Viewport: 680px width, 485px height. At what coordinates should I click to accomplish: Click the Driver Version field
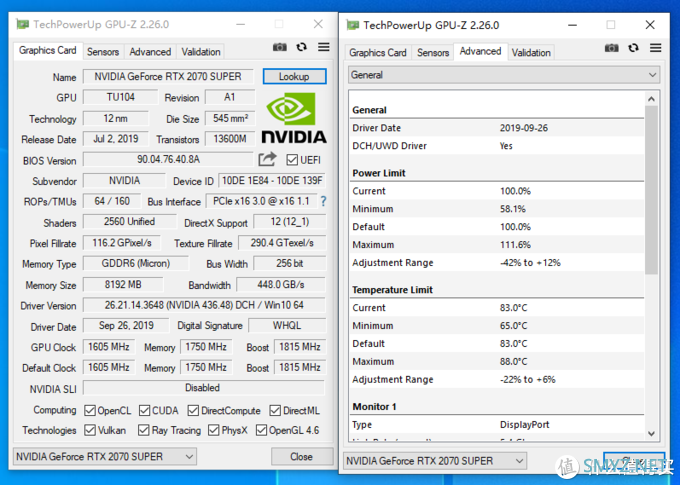(x=204, y=305)
